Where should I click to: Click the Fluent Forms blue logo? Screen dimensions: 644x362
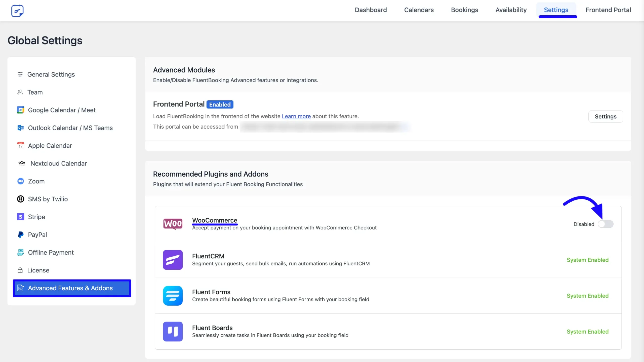pos(173,296)
